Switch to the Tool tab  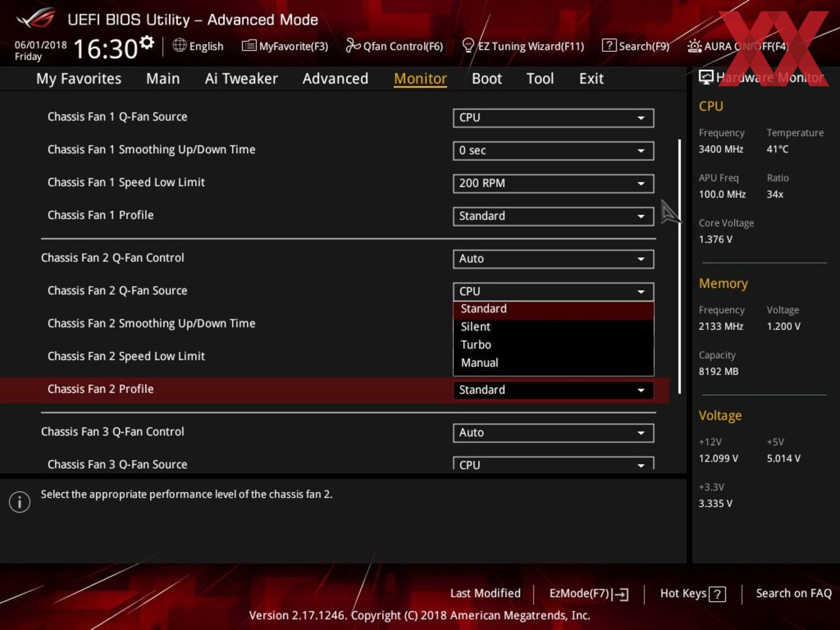(x=540, y=78)
